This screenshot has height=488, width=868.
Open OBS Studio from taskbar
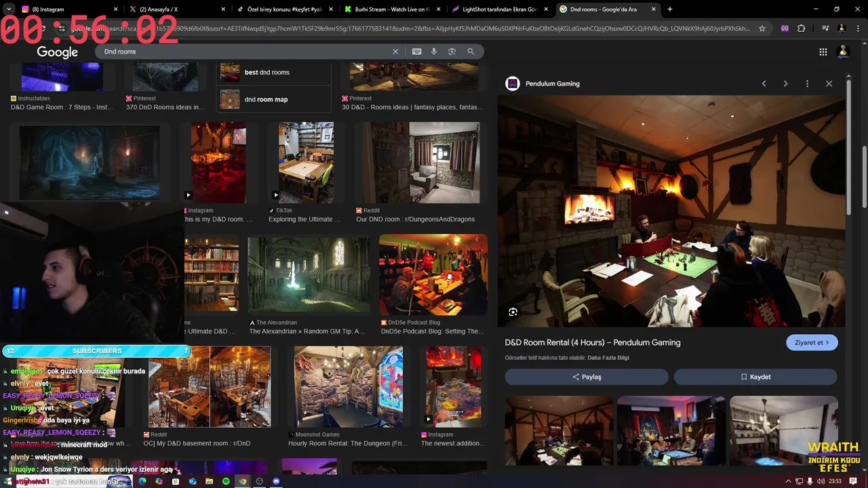(x=259, y=481)
